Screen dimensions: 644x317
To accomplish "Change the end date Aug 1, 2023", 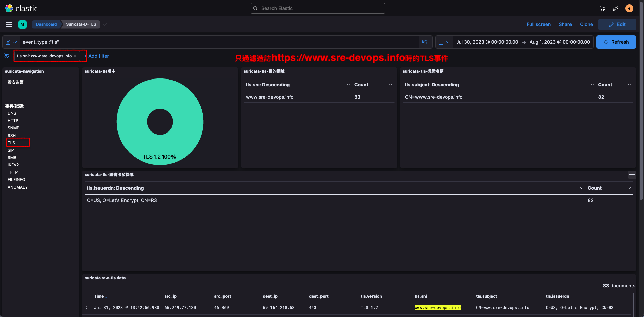I will 559,42.
